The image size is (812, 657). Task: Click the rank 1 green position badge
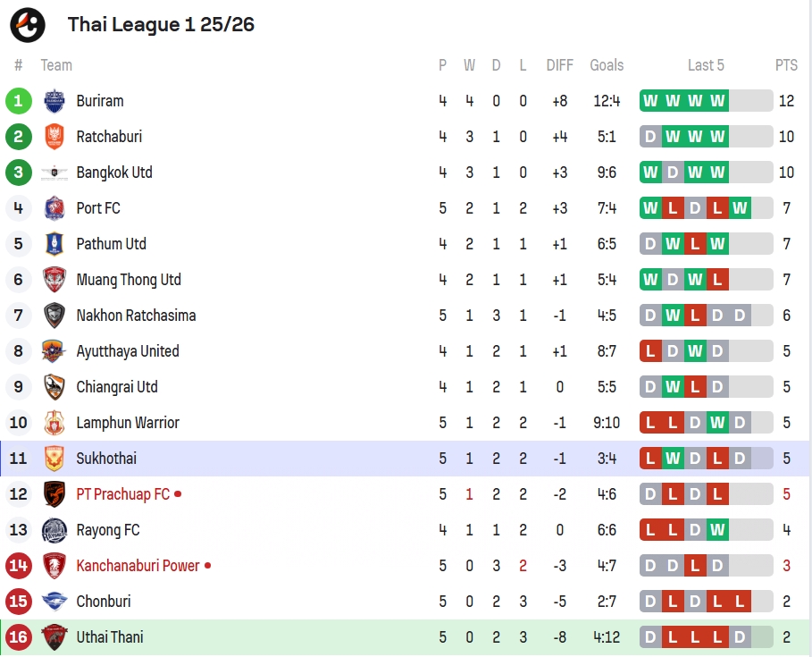(x=19, y=101)
